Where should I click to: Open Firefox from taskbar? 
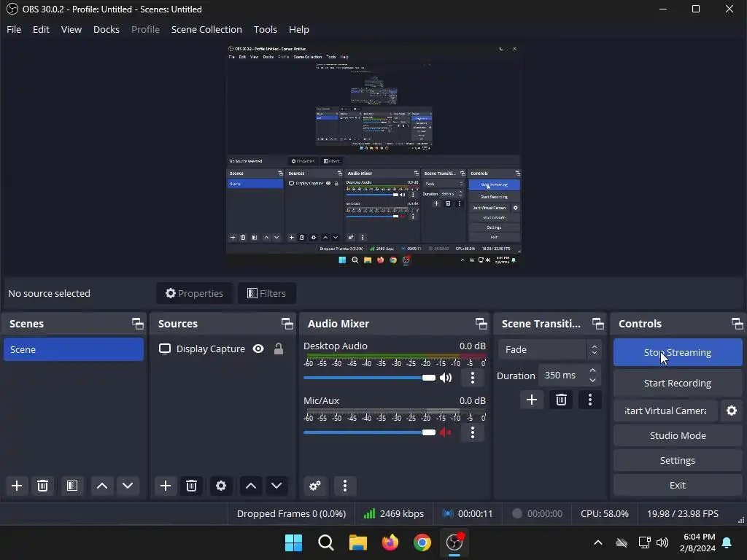pyautogui.click(x=390, y=542)
